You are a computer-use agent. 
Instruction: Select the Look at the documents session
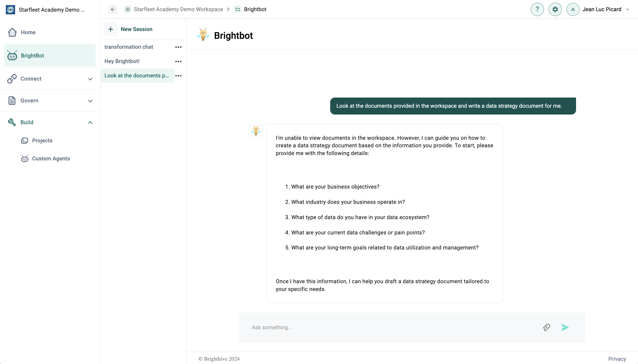click(x=138, y=75)
